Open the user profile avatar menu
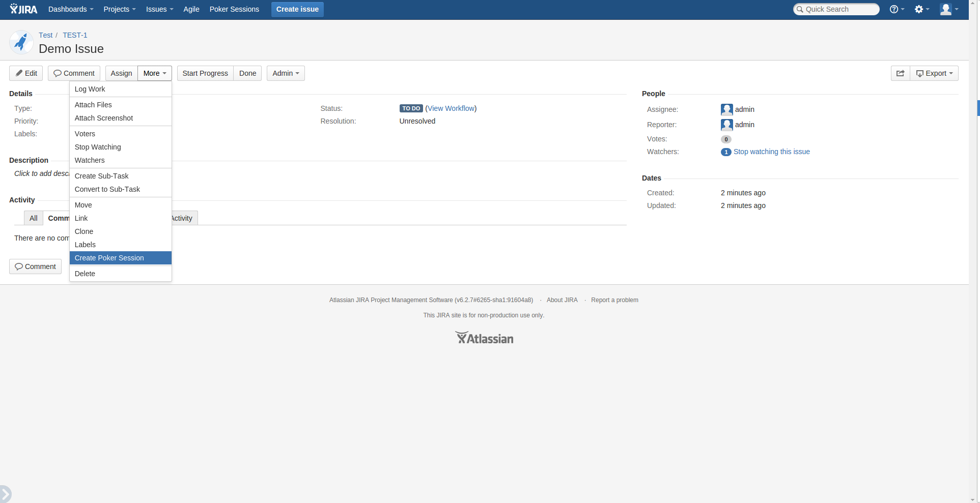Viewport: 980px width, 503px height. (949, 9)
